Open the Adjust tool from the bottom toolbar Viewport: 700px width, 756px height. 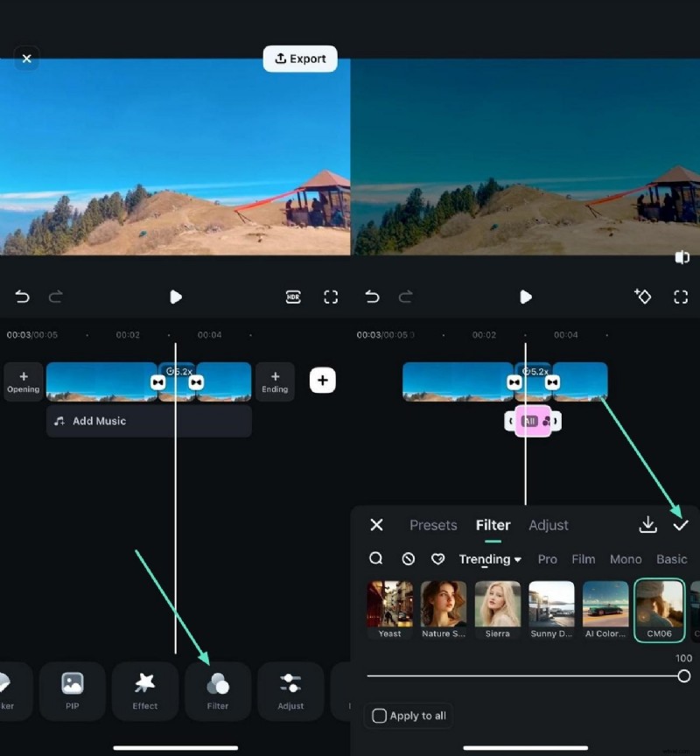290,691
